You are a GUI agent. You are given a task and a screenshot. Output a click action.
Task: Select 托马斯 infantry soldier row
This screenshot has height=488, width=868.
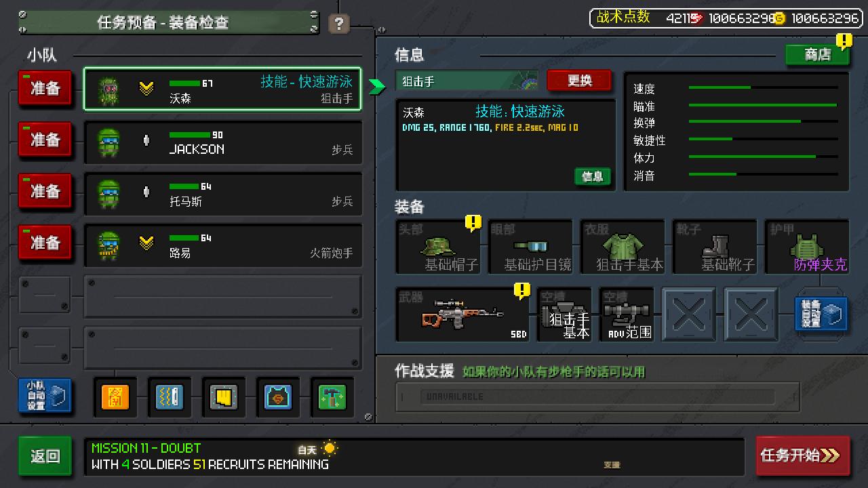click(x=223, y=192)
